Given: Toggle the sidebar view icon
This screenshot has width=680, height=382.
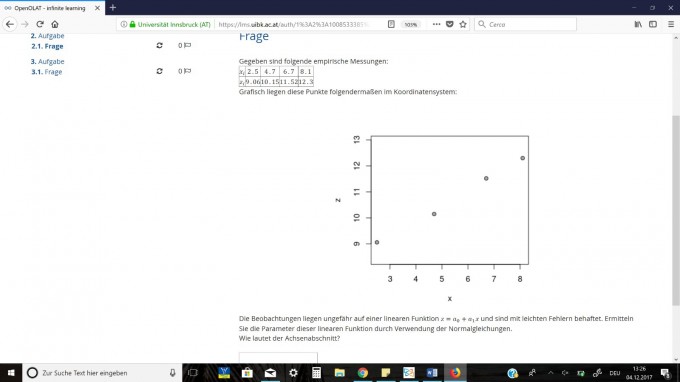Looking at the screenshot, I should (653, 24).
